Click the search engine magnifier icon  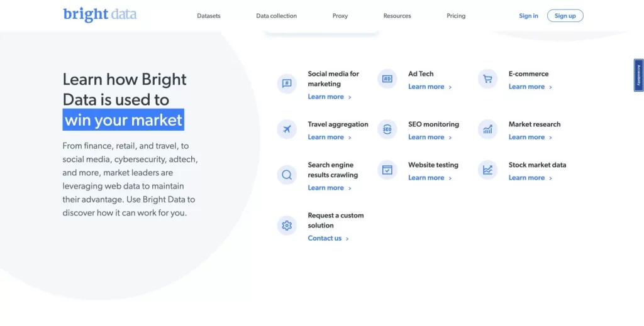tap(287, 175)
